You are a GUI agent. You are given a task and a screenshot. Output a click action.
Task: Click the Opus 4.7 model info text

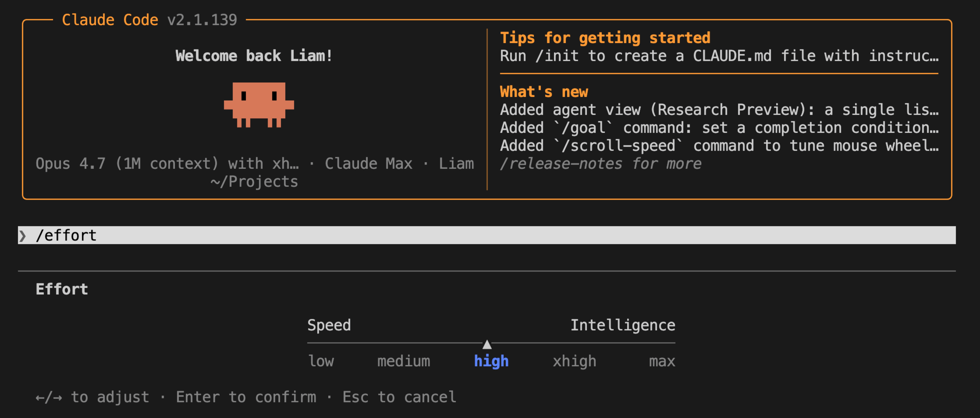[x=167, y=164]
